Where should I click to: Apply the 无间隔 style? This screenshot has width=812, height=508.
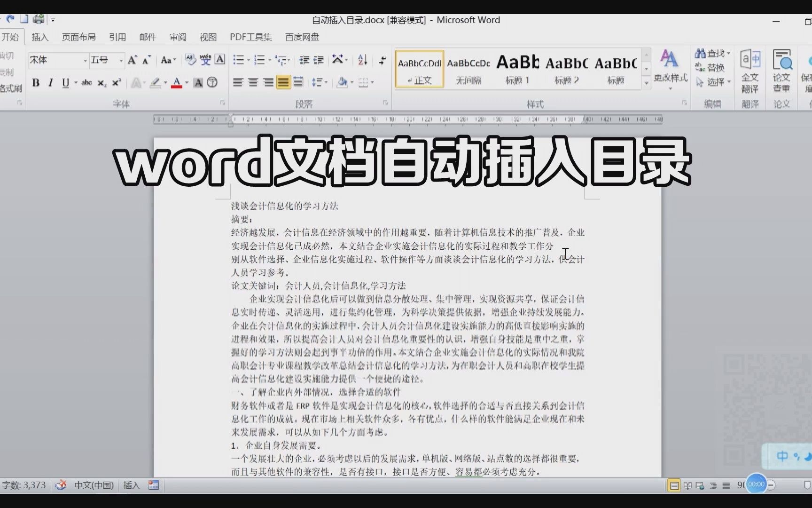468,69
